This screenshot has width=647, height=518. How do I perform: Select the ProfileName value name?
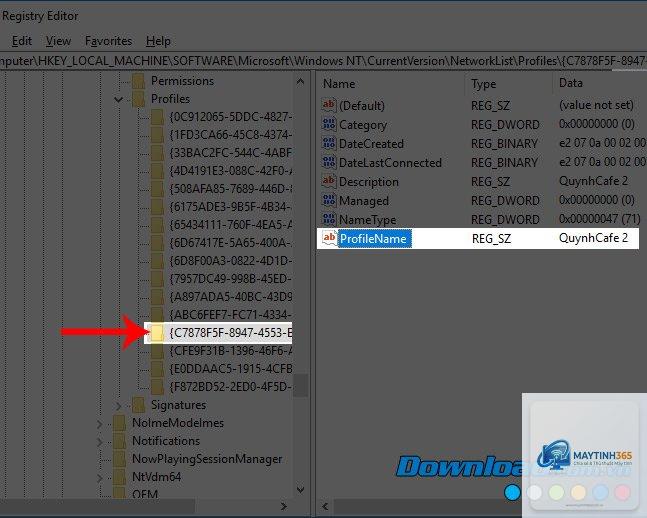[x=375, y=239]
